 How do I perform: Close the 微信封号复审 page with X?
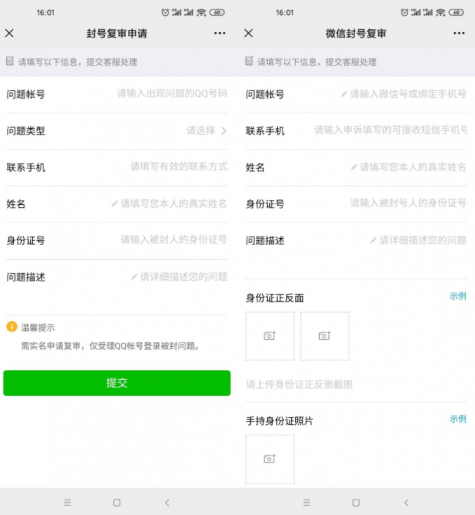(249, 33)
